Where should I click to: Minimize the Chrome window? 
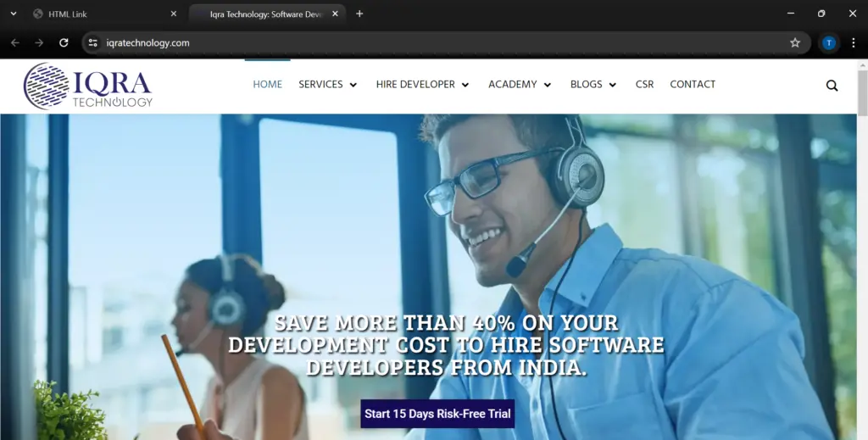tap(791, 14)
